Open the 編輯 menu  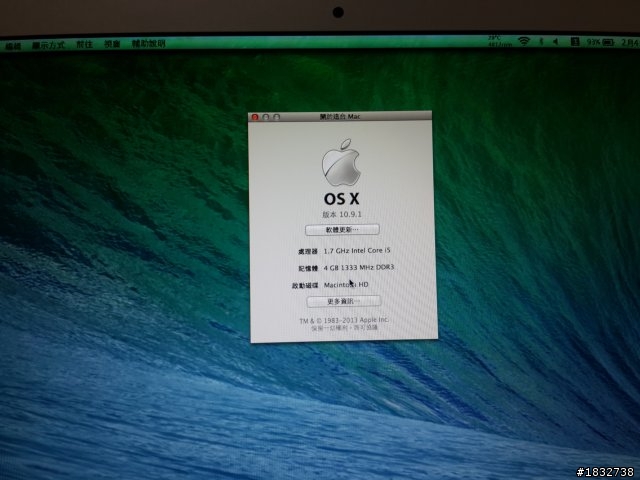[13, 46]
